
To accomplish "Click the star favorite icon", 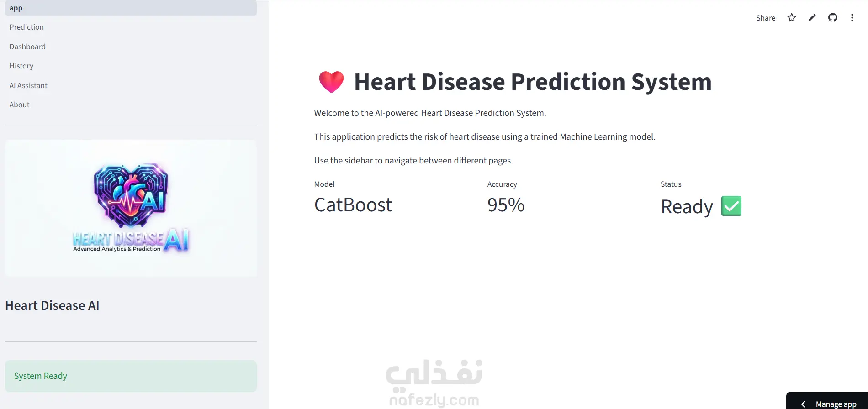I will point(792,18).
